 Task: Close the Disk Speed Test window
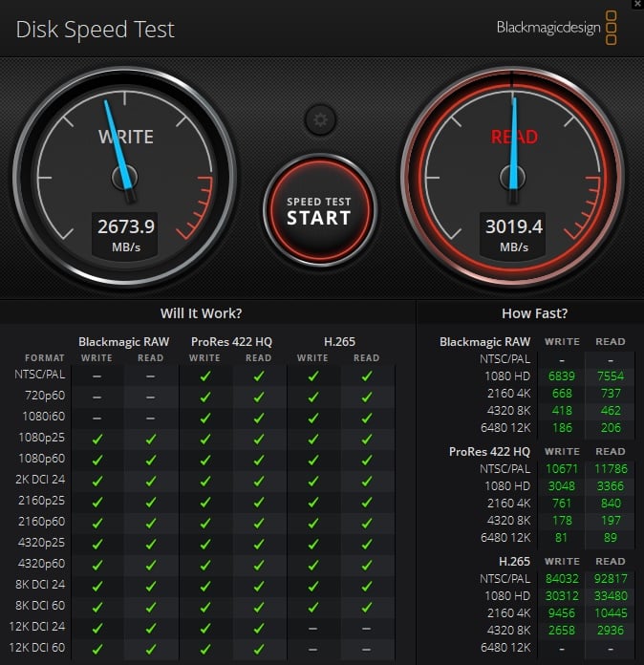pyautogui.click(x=637, y=4)
